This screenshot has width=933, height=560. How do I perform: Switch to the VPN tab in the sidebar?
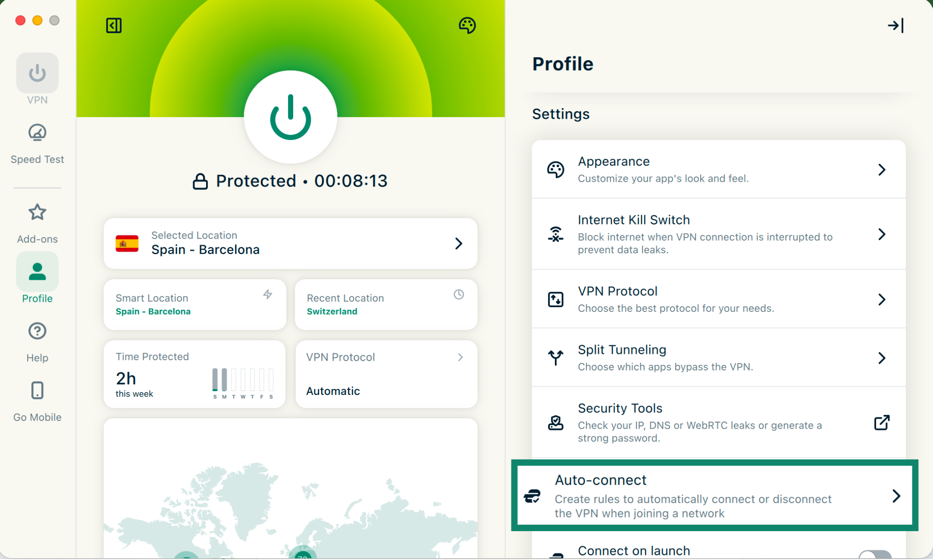click(x=37, y=74)
